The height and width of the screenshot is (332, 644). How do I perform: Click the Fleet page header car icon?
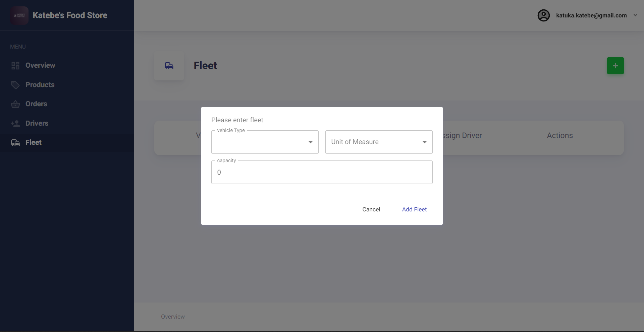169,66
